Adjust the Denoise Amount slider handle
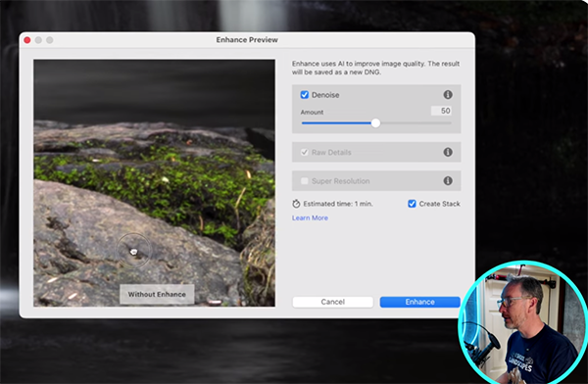The height and width of the screenshot is (384, 588). coord(375,123)
